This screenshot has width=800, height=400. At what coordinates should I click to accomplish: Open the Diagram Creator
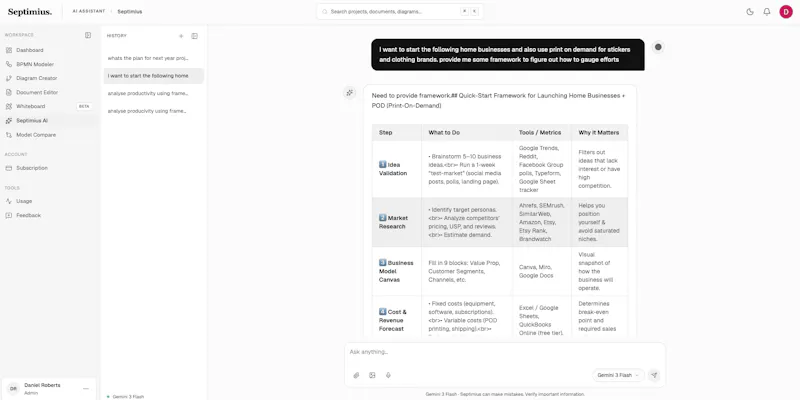point(37,78)
